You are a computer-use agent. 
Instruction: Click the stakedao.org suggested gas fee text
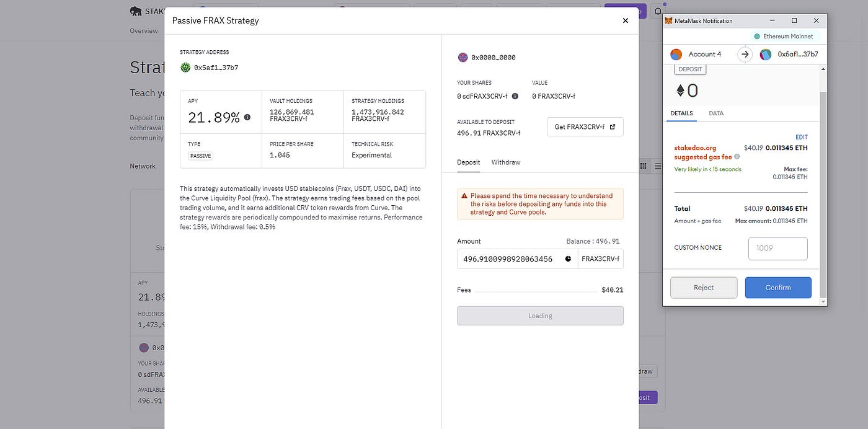point(704,153)
